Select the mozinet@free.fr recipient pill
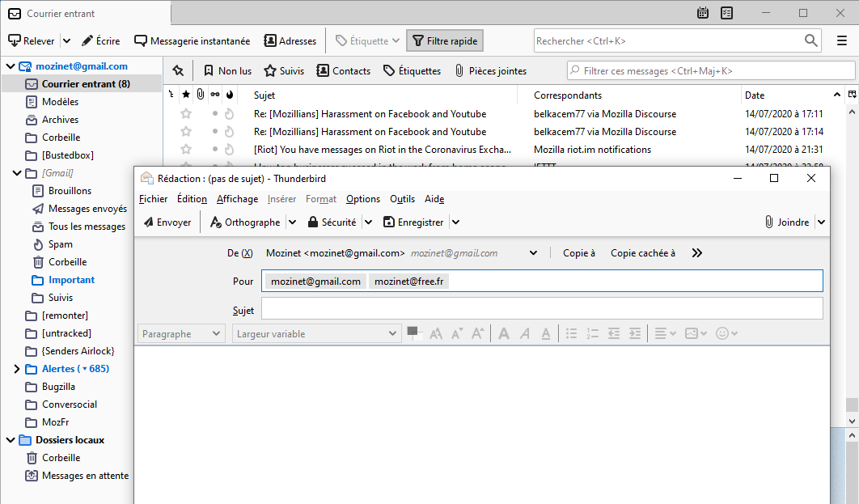Viewport: 859px width, 504px height. tap(408, 281)
